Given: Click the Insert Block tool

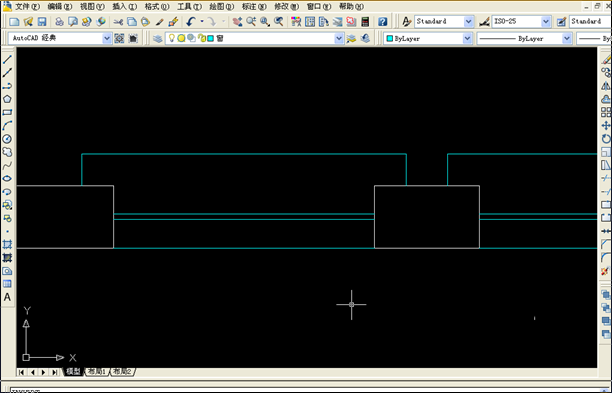Looking at the screenshot, I should 7,205.
